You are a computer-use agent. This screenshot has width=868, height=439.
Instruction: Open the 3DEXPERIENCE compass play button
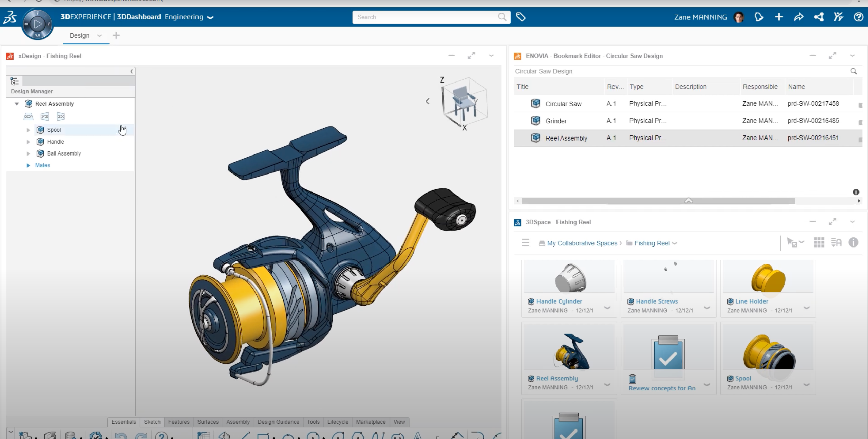[37, 24]
